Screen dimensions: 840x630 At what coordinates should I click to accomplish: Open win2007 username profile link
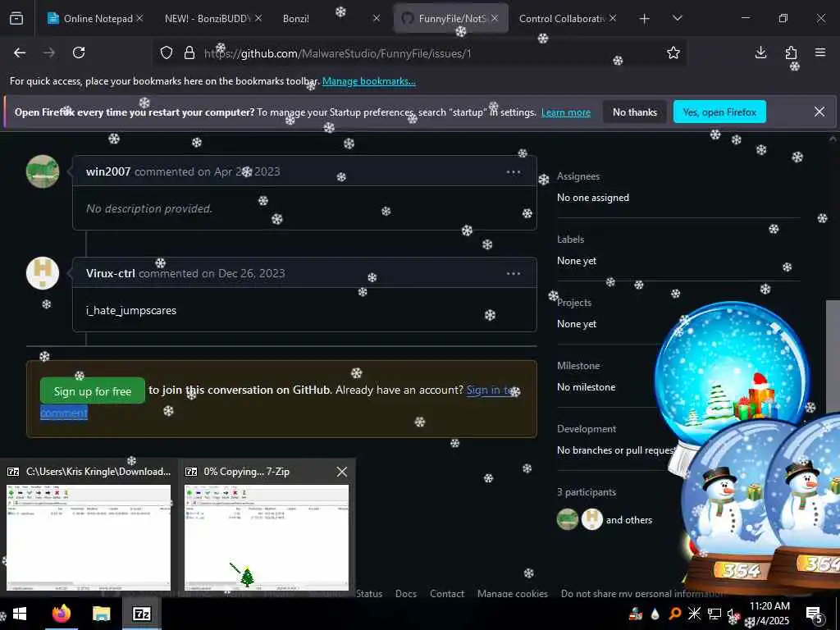pyautogui.click(x=108, y=171)
